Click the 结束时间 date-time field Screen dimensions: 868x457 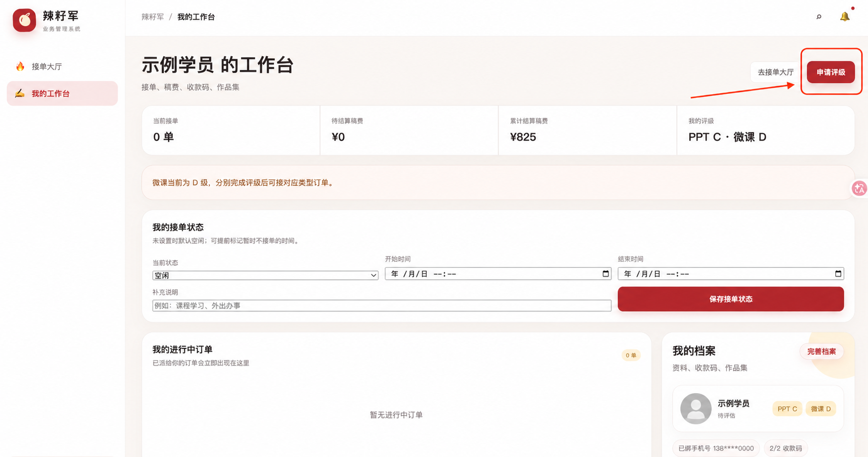click(x=730, y=274)
